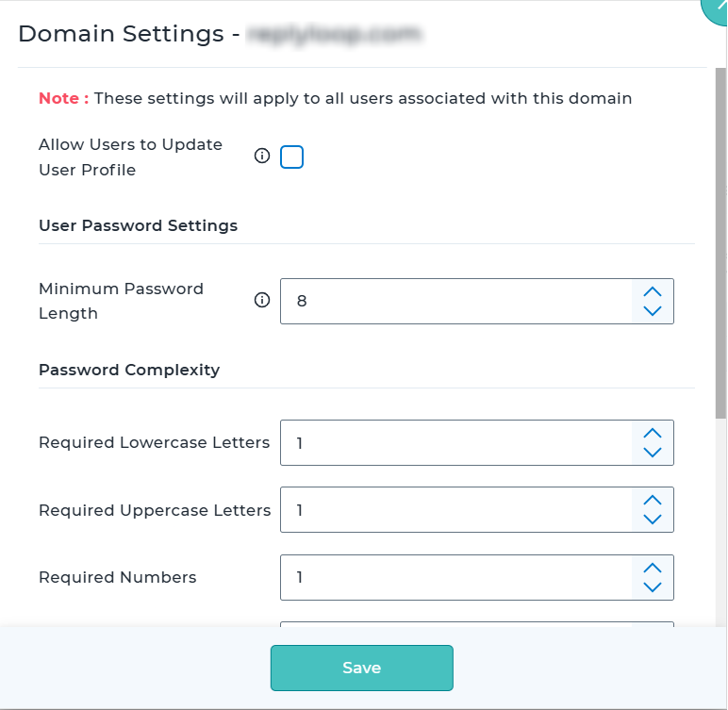
Task: Increase Minimum Password Length with up arrow
Action: [652, 290]
